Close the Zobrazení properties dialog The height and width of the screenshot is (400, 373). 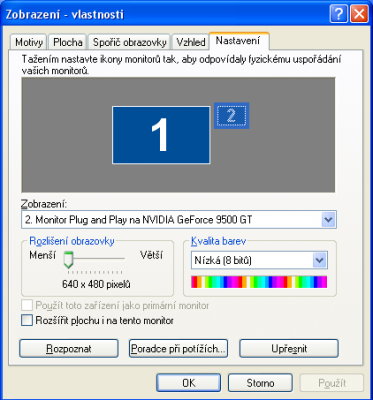coord(359,15)
